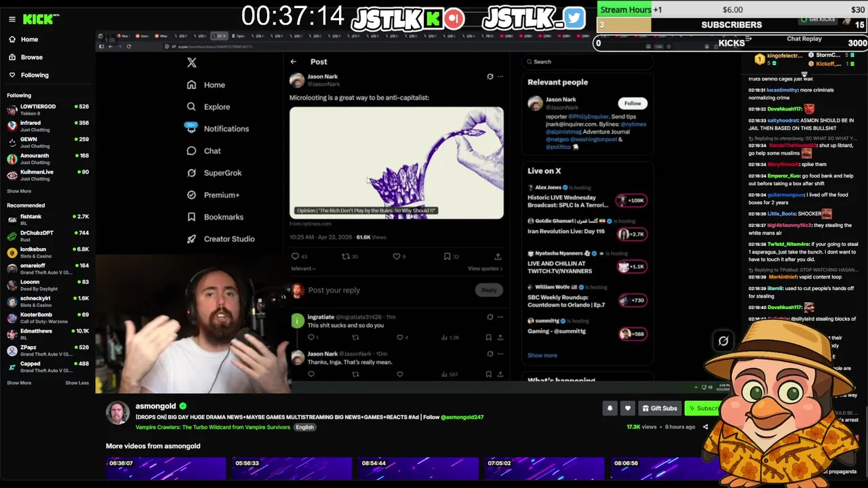Open three-dot menu on main post
The width and height of the screenshot is (868, 488).
[x=500, y=77]
